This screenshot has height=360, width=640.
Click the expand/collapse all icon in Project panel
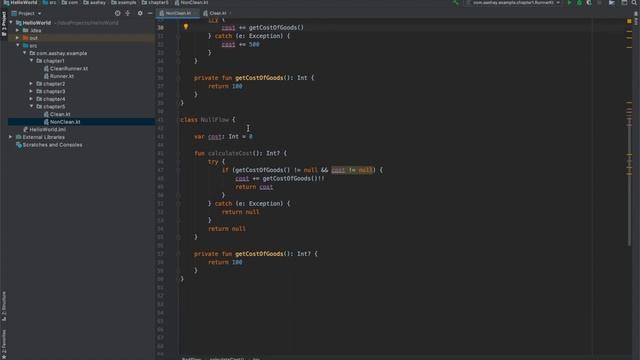[x=128, y=13]
